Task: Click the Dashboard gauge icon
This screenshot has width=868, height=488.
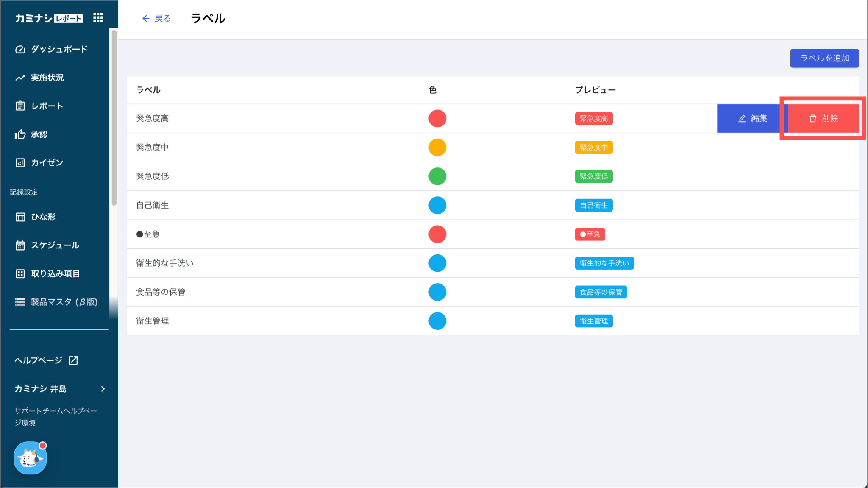Action: pyautogui.click(x=20, y=50)
